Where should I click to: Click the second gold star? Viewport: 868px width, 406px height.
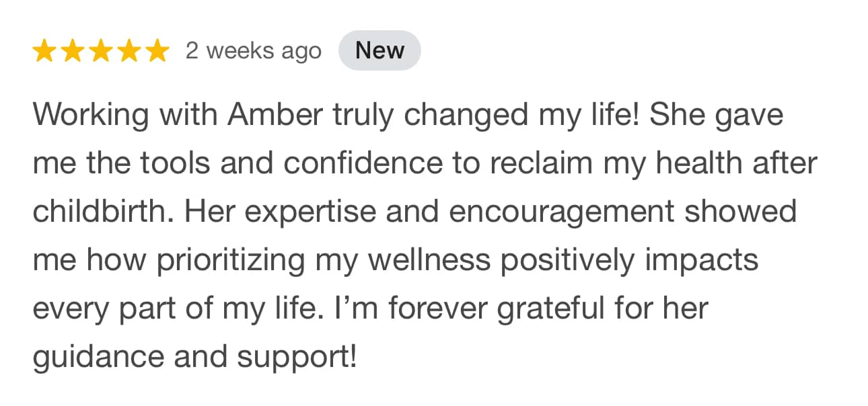pyautogui.click(x=73, y=51)
